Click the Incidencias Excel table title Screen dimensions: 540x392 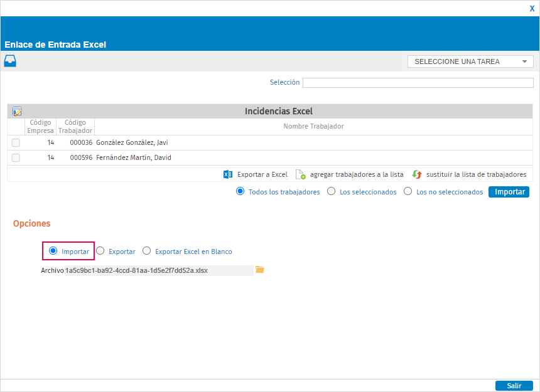(x=279, y=112)
